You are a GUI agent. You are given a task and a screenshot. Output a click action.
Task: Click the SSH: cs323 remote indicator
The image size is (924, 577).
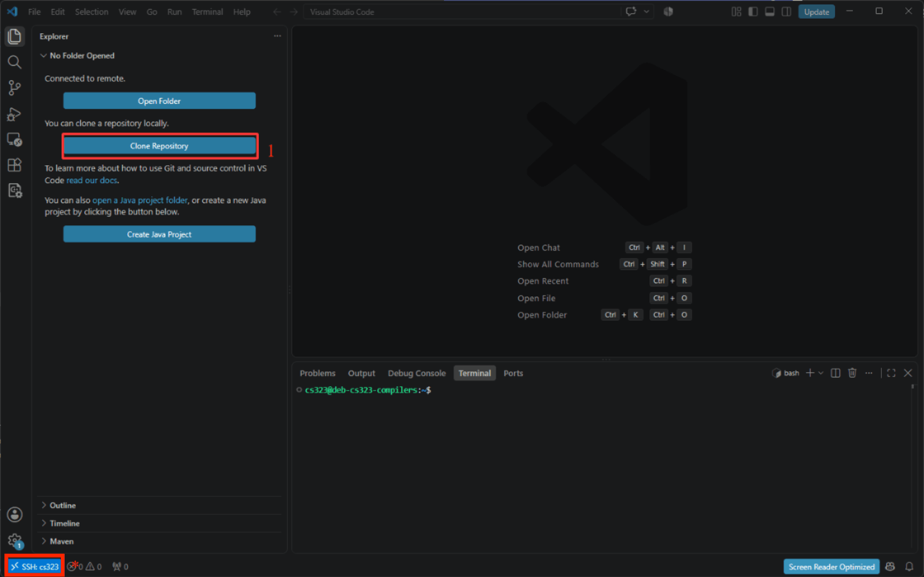point(35,567)
